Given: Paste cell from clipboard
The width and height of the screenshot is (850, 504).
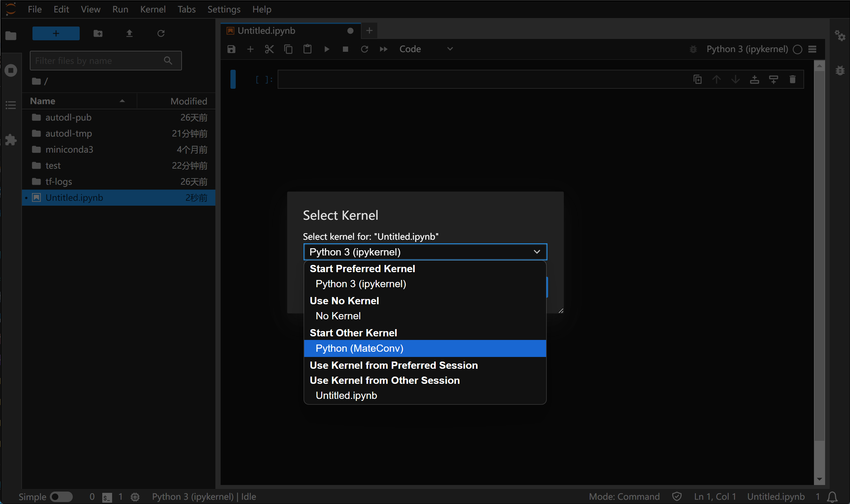Looking at the screenshot, I should pyautogui.click(x=307, y=49).
